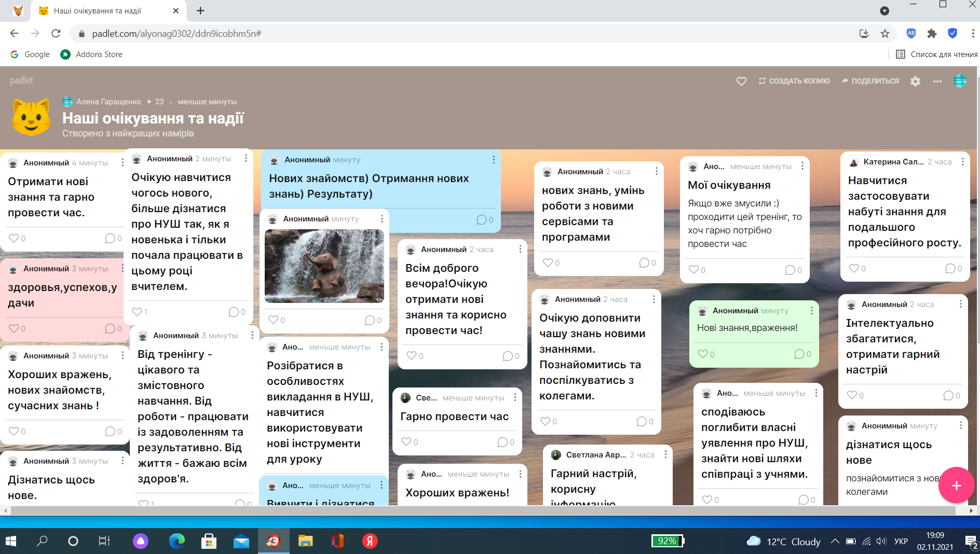
Task: Comment on the elephant image post
Action: [370, 320]
